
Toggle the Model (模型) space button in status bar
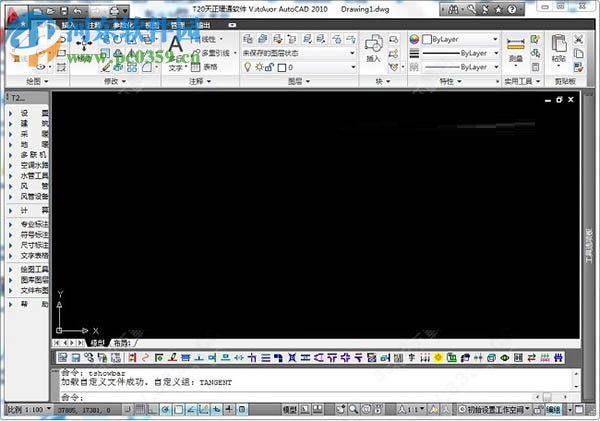coord(290,410)
